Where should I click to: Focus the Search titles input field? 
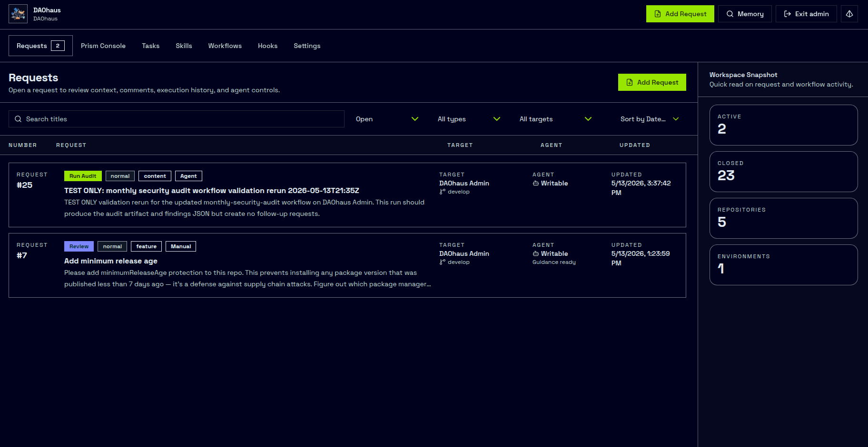(x=177, y=119)
